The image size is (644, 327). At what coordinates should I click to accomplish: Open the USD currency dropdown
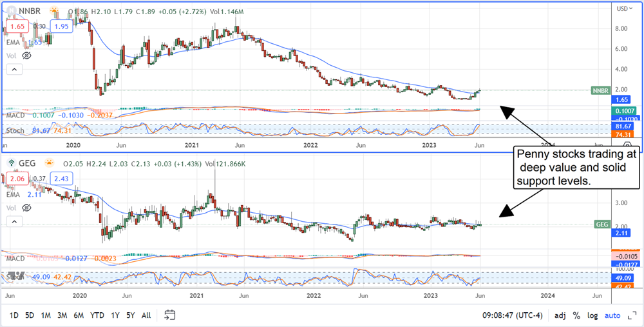pos(623,8)
